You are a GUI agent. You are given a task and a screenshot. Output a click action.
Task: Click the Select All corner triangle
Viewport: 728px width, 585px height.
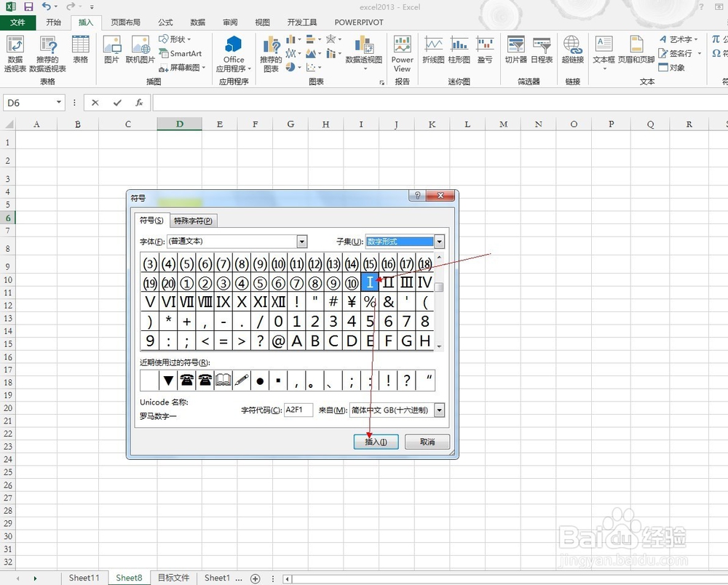pyautogui.click(x=8, y=124)
